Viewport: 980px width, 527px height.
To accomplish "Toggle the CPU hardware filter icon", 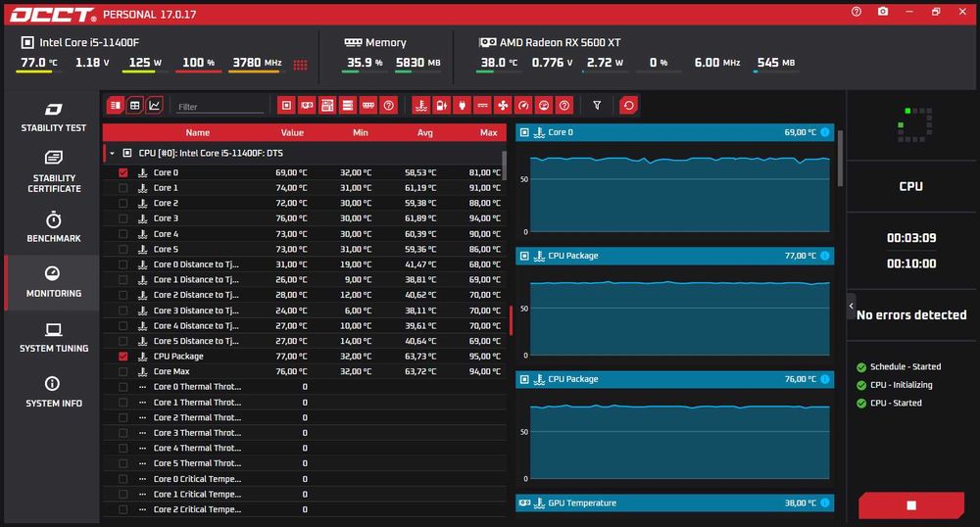I will click(286, 106).
